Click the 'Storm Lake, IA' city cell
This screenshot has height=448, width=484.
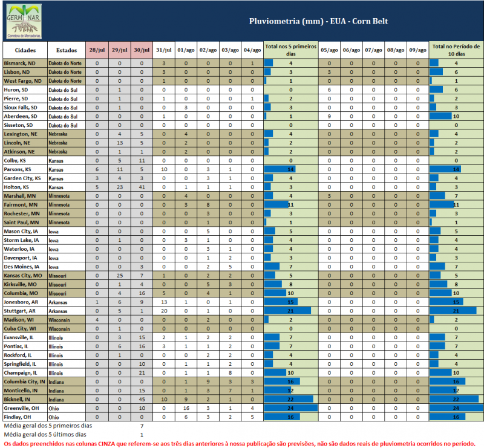[x=25, y=240]
